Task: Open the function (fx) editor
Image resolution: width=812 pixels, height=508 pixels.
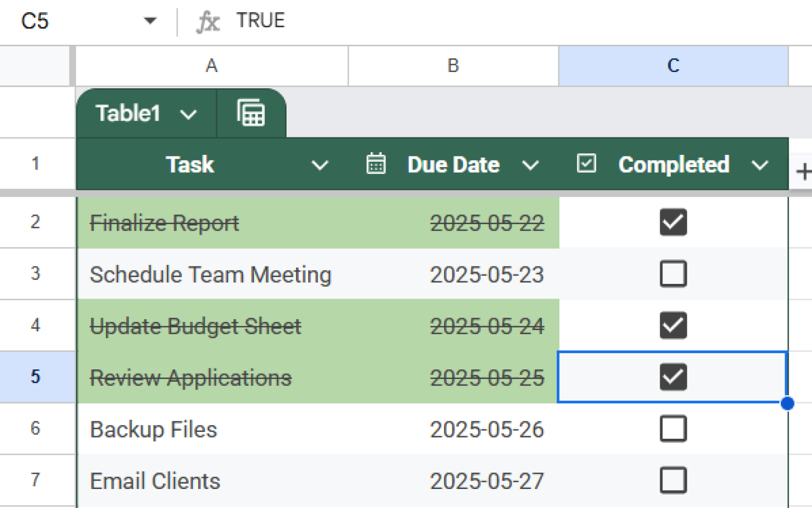Action: click(208, 21)
